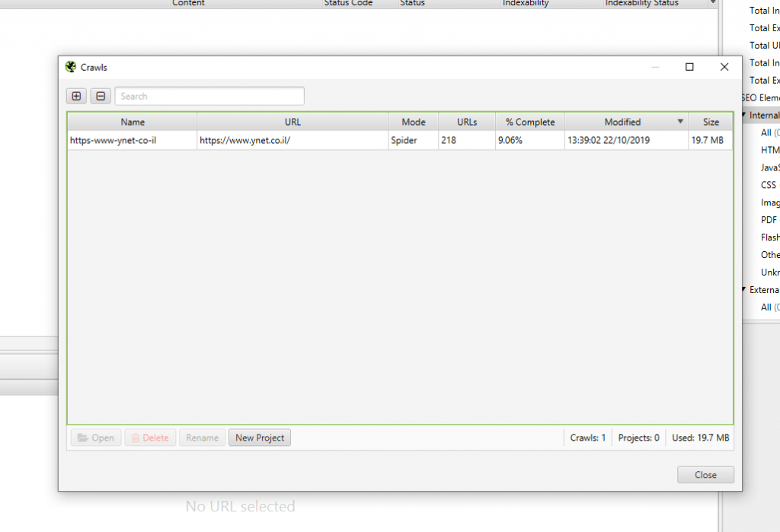780x532 pixels.
Task: Collapse the Internal tree section
Action: pos(744,116)
